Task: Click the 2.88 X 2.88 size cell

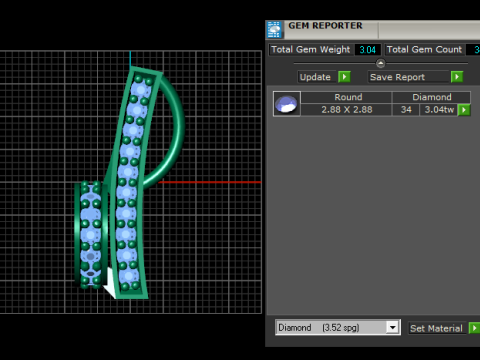Action: click(x=347, y=110)
